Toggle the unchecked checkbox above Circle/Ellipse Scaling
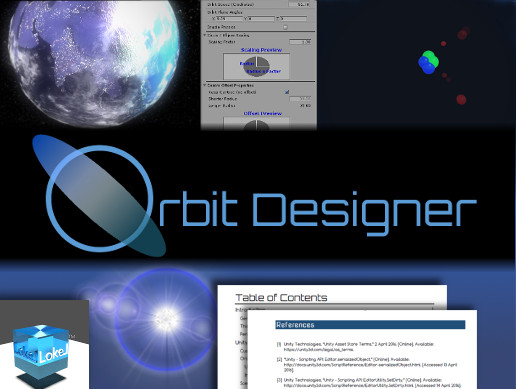 [285, 27]
